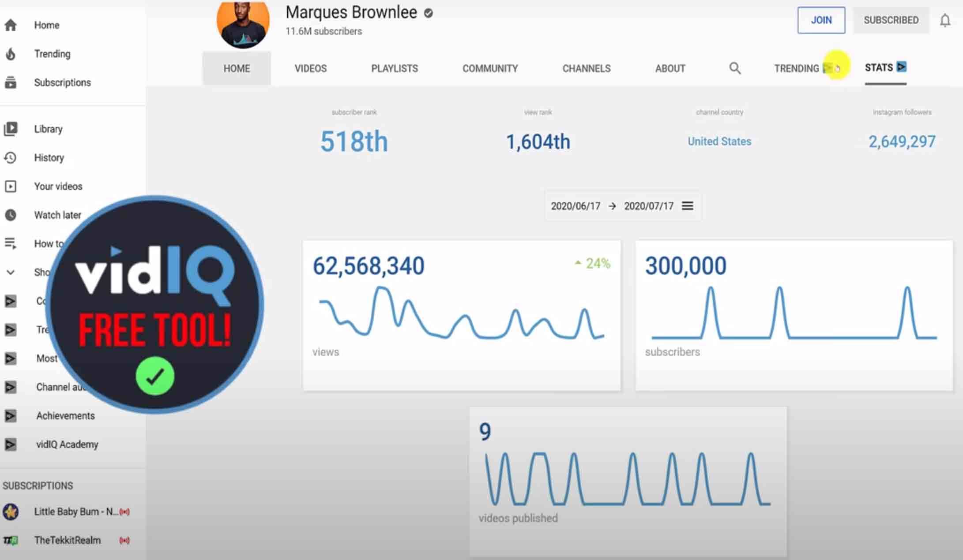Expand the Show more chevron
963x560 pixels.
click(x=11, y=273)
